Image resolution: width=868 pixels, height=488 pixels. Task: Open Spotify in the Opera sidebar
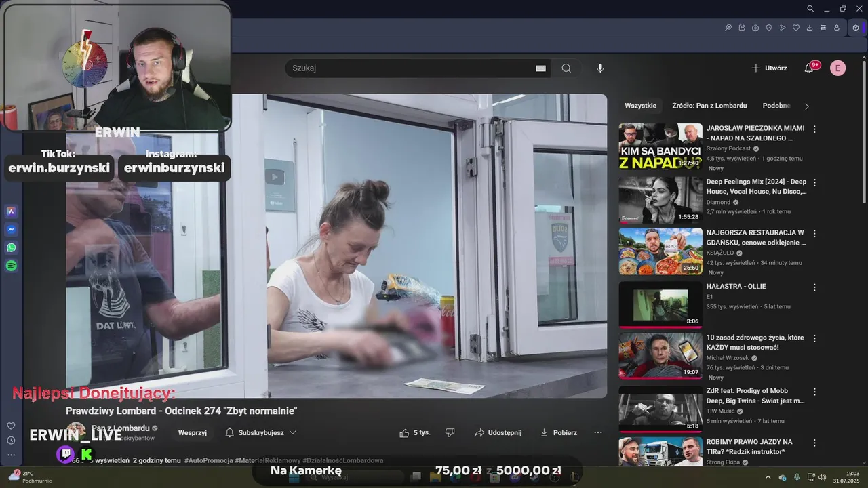click(x=11, y=266)
